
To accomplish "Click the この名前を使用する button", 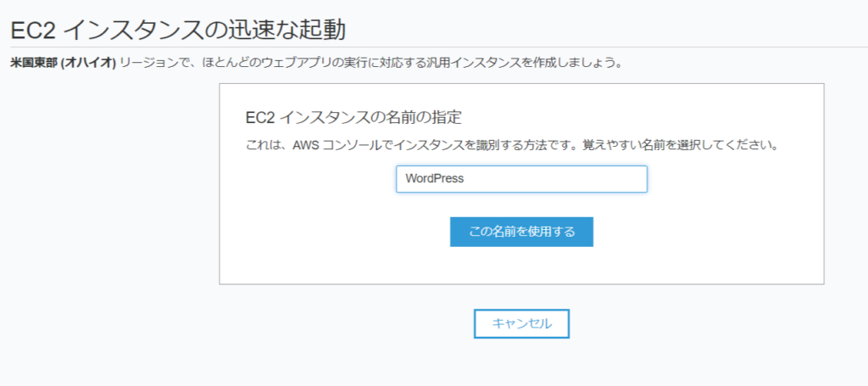I will pyautogui.click(x=521, y=232).
